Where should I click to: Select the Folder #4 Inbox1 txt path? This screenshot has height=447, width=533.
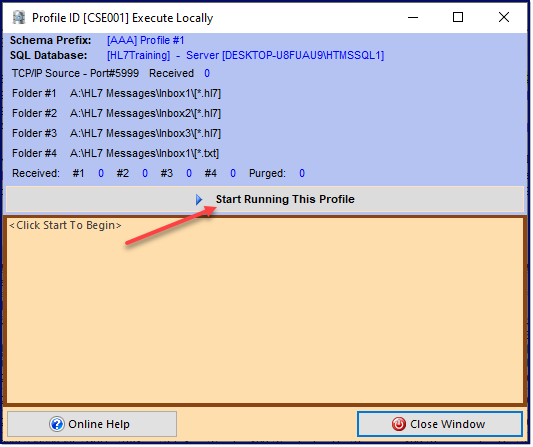(144, 154)
